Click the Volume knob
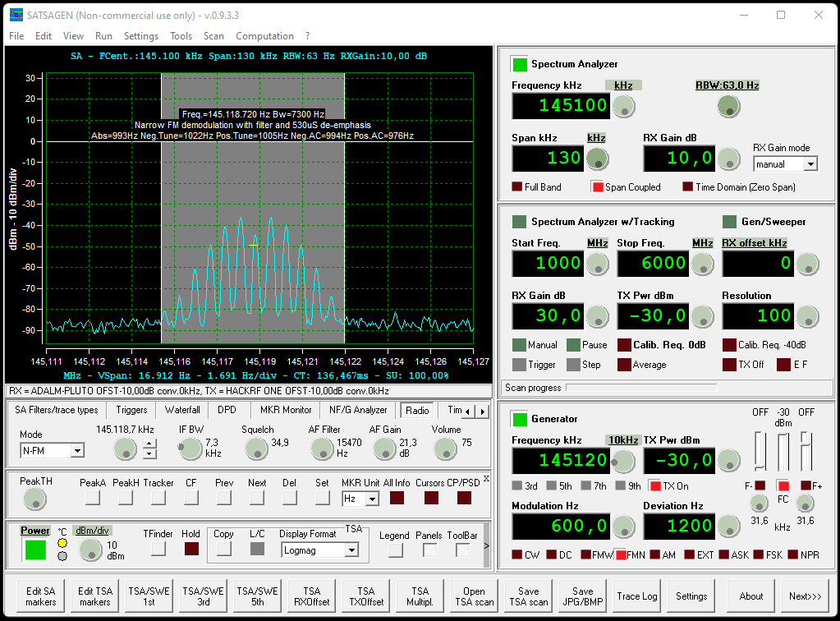840x621 pixels. point(445,448)
